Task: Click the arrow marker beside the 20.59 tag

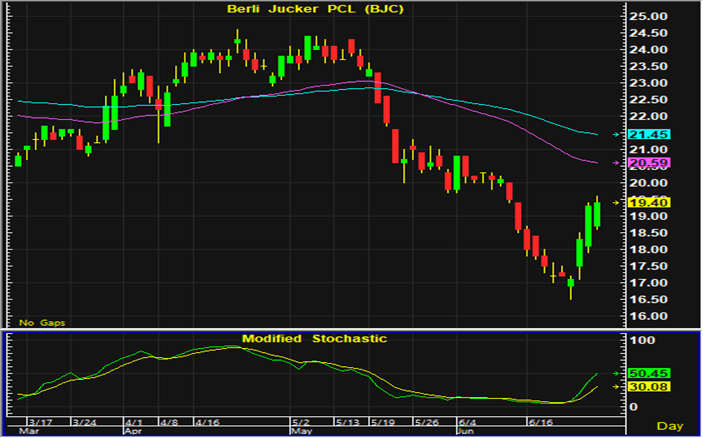Action: [x=615, y=162]
